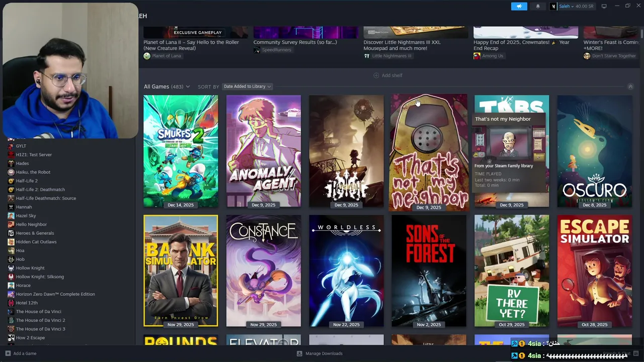
Task: Click the SpeedRunners source icon
Action: tap(257, 50)
